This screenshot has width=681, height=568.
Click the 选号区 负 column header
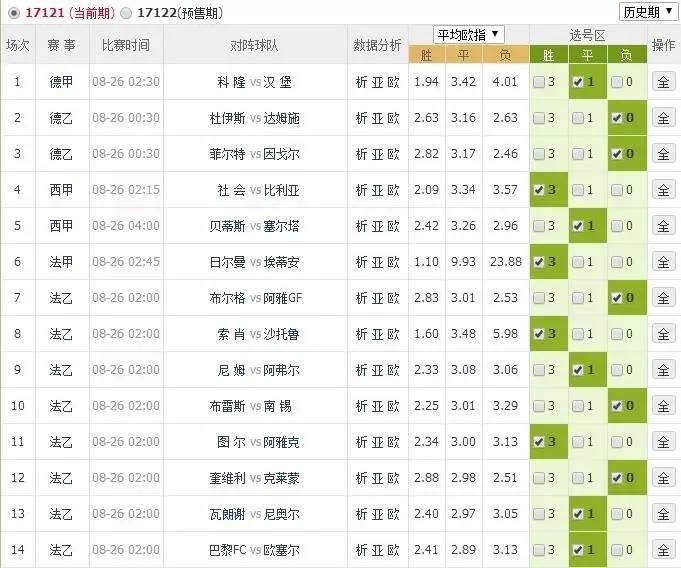(x=627, y=55)
